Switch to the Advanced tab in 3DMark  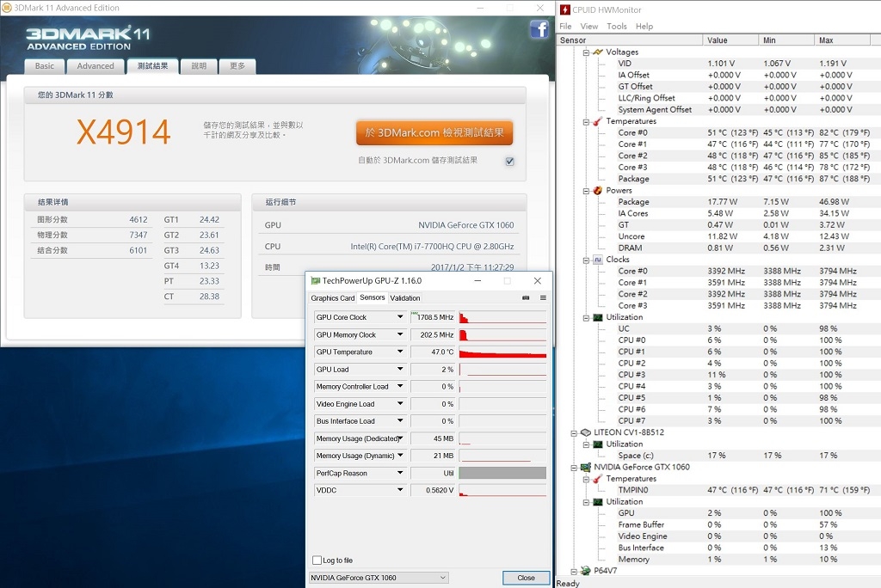click(95, 66)
